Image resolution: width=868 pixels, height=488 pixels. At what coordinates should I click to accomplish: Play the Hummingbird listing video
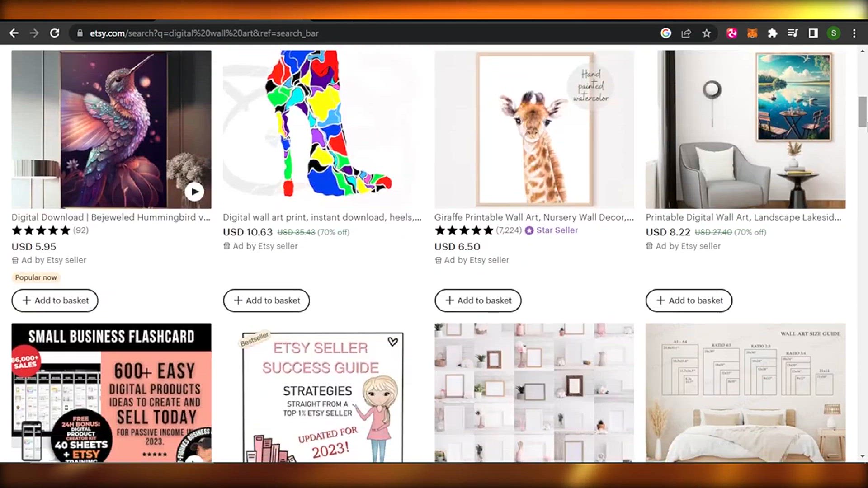pos(194,192)
